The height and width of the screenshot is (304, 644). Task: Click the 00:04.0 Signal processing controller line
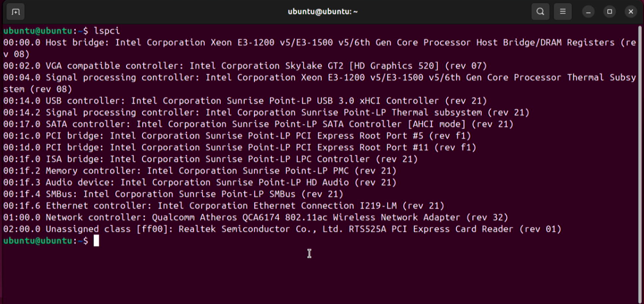coord(320,83)
